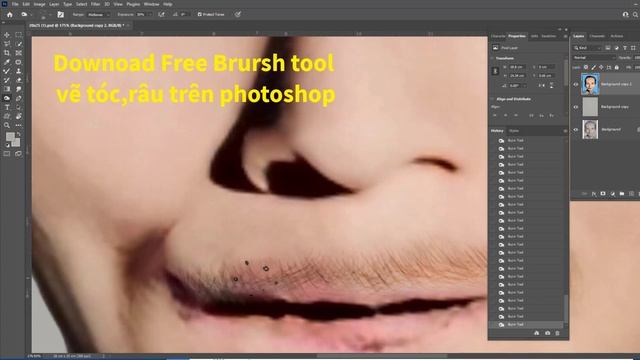Open the Edit Toolbar three-dots button
This screenshot has width=640, height=360.
[18, 125]
